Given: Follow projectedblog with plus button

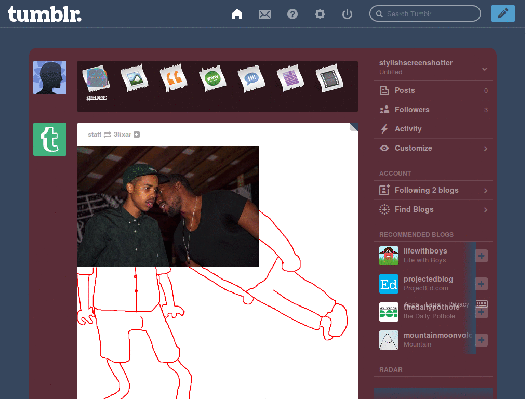Looking at the screenshot, I should click(481, 284).
